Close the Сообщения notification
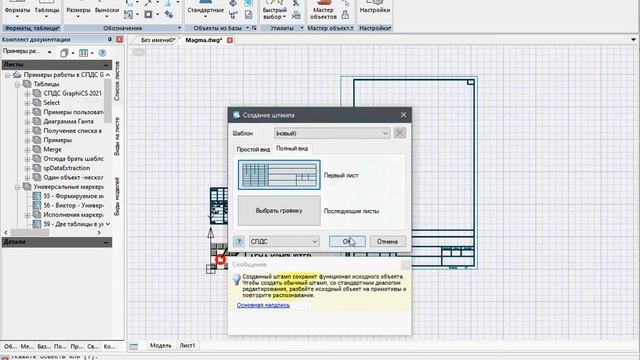 (x=405, y=265)
